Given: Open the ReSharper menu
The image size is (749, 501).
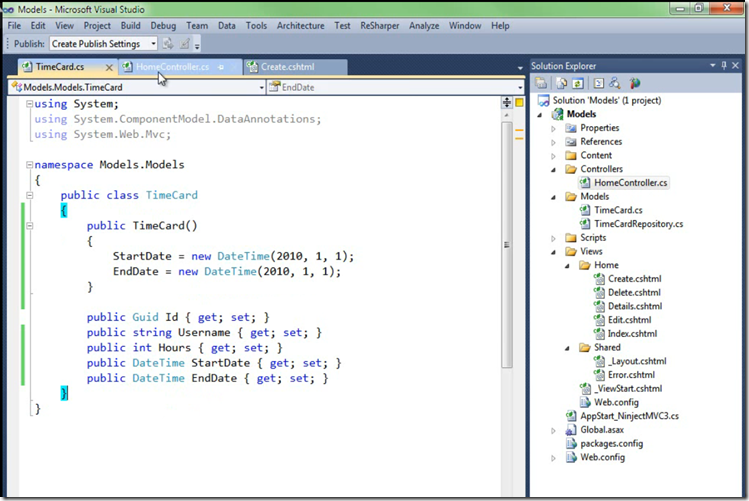Looking at the screenshot, I should click(x=380, y=26).
